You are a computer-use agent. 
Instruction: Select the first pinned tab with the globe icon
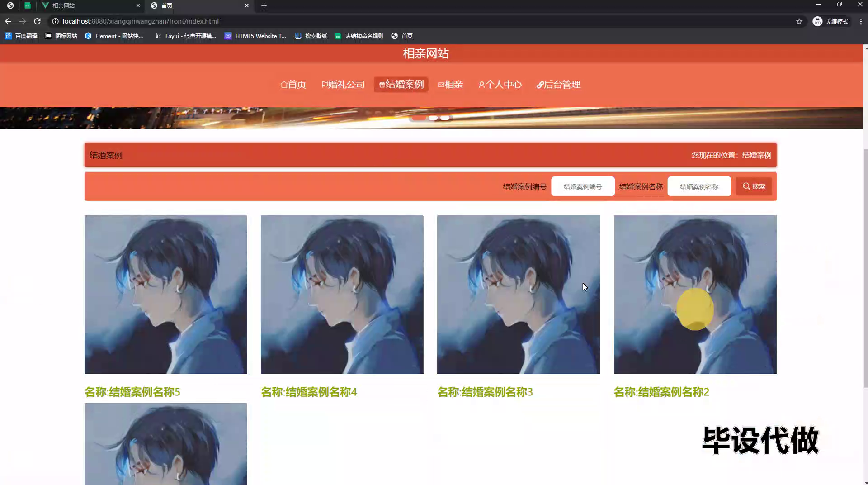(x=10, y=5)
